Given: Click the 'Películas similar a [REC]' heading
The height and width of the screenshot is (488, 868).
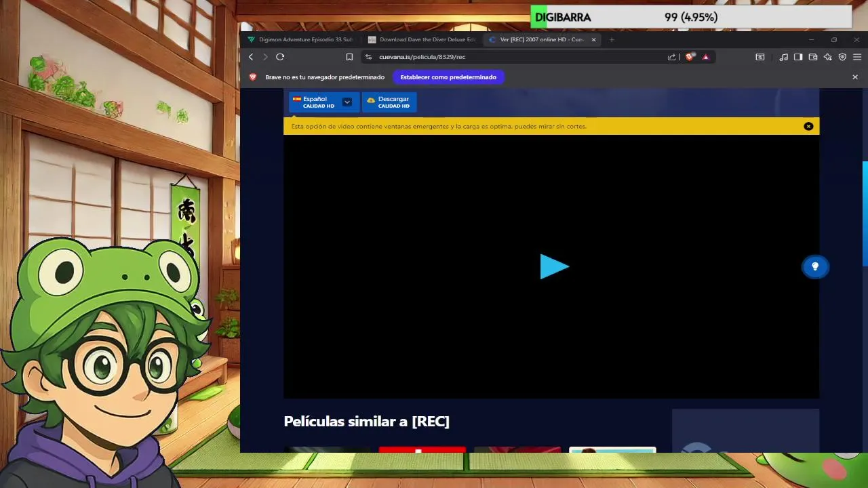Looking at the screenshot, I should (x=367, y=422).
